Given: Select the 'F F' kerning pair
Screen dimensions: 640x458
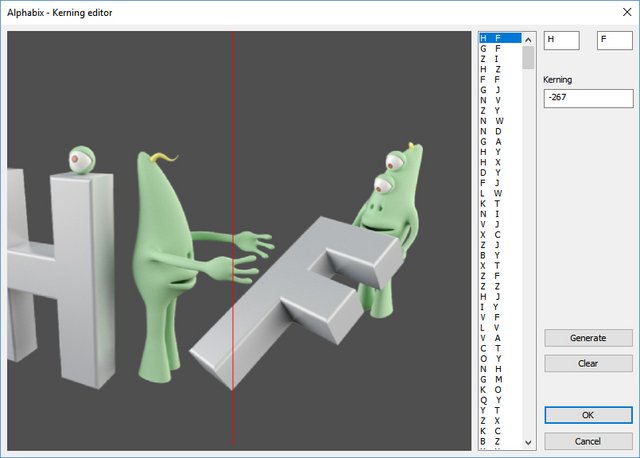Looking at the screenshot, I should (500, 80).
